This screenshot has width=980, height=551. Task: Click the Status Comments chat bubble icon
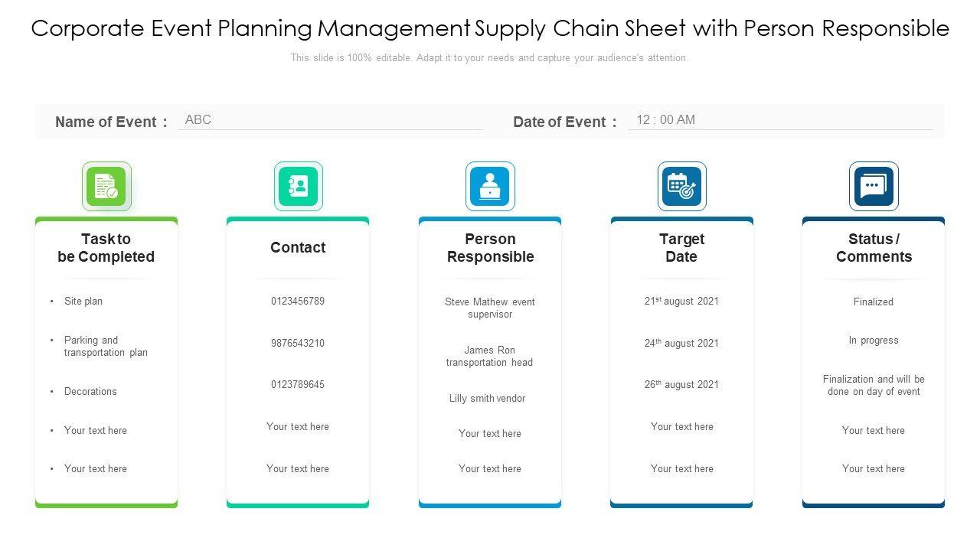point(874,186)
